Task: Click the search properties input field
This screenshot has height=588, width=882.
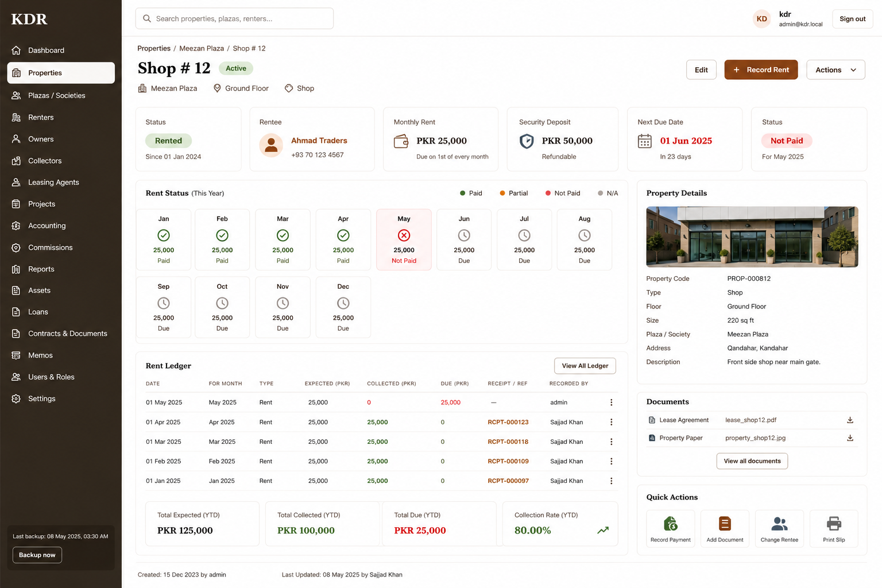Action: pyautogui.click(x=234, y=18)
